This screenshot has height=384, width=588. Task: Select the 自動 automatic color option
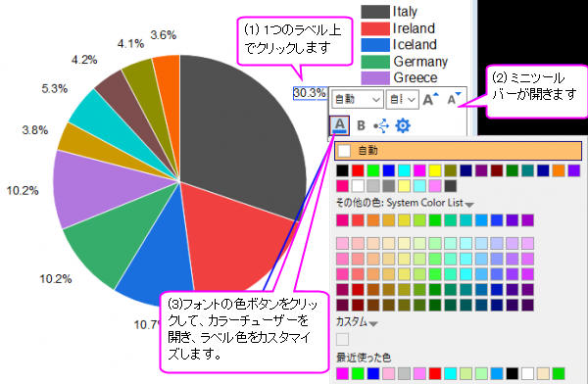[458, 151]
